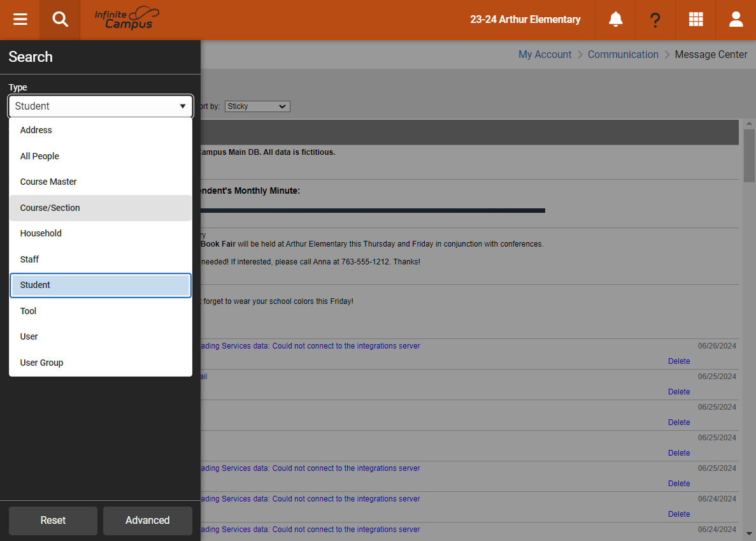This screenshot has height=541, width=756.
Task: Click Message Center breadcrumb text
Action: [x=711, y=55]
